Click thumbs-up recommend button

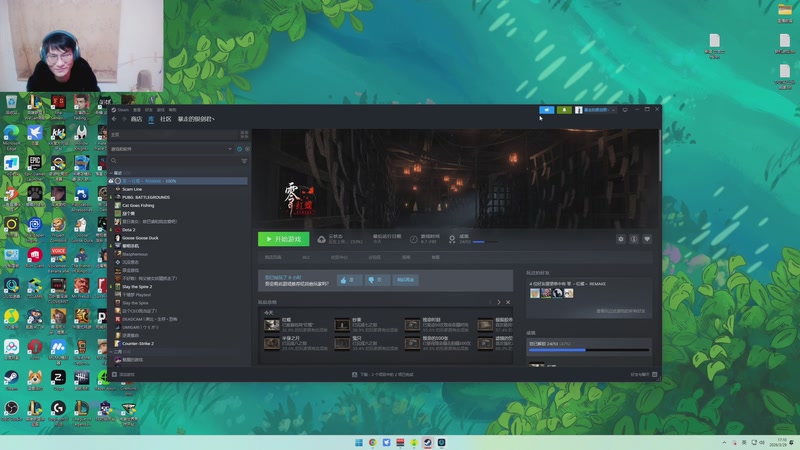click(x=349, y=280)
